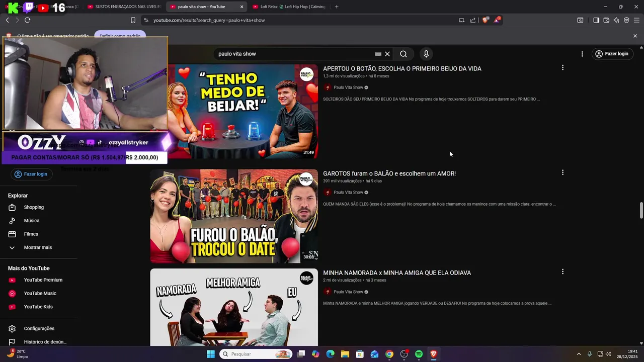Viewport: 644px width, 362px height.
Task: Open the Windows Start menu
Action: [211, 354]
